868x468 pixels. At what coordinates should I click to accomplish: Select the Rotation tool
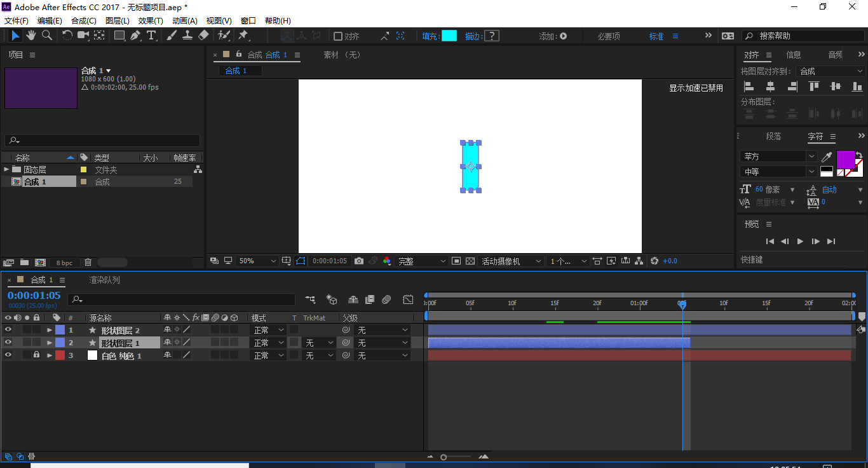point(67,36)
